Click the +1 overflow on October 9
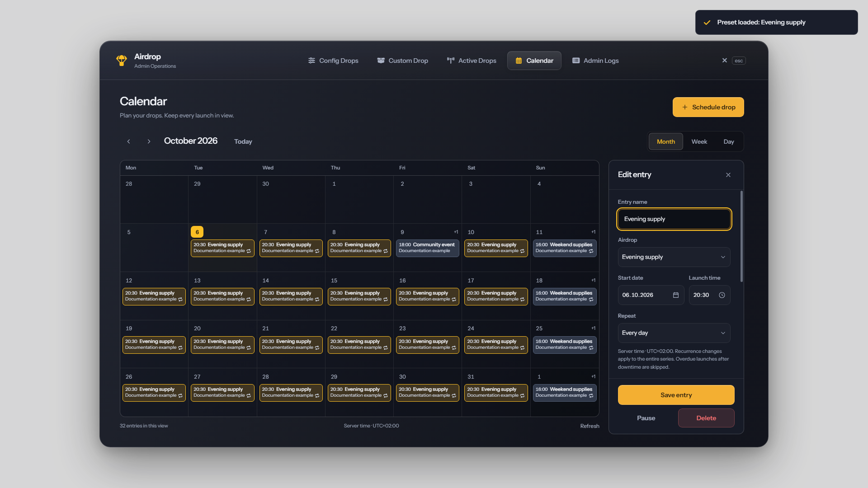Screen dimensions: 868x488 456,232
